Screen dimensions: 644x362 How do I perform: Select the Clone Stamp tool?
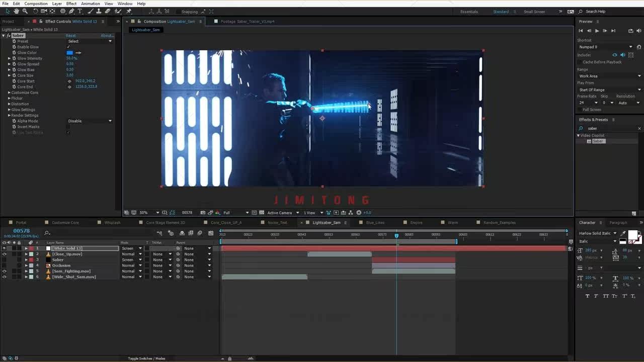click(x=99, y=11)
